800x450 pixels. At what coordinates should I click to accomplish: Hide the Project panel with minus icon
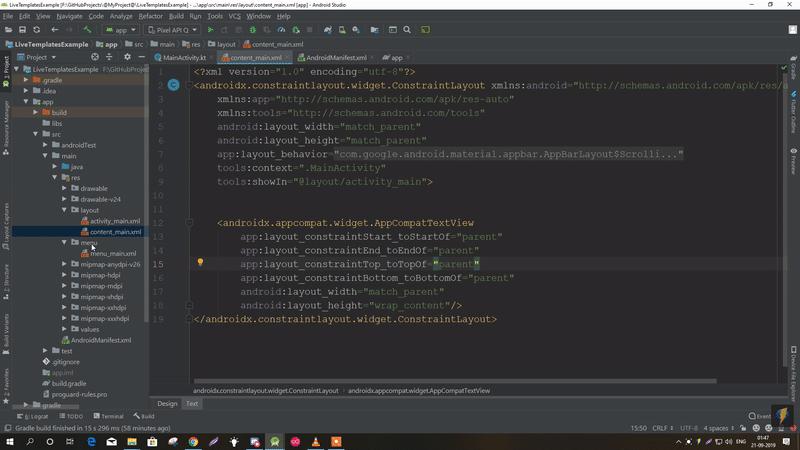141,57
